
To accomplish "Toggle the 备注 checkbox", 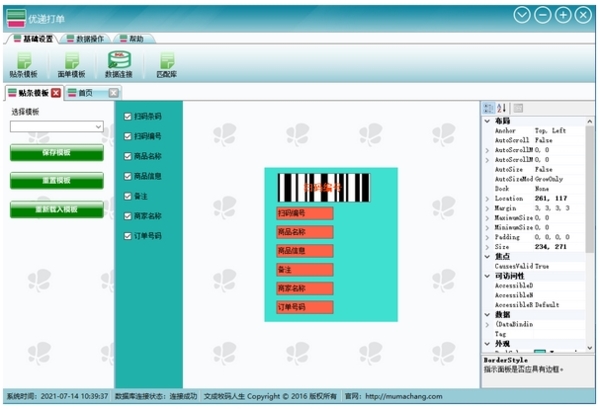I will (x=128, y=196).
